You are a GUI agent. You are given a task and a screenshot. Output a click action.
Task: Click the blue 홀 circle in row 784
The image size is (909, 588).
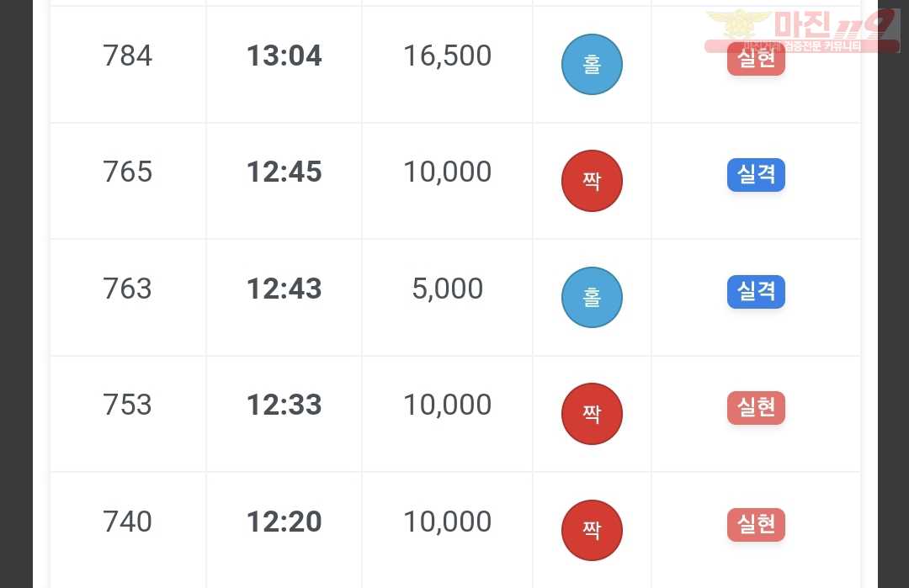click(x=592, y=64)
